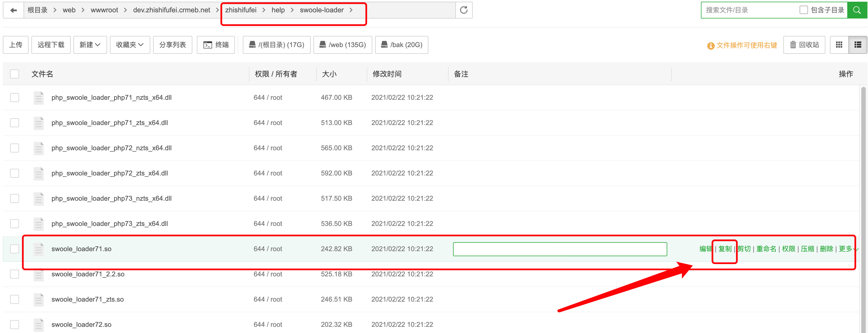Click the orange info icon before 文件操作可使用右键
Screen dimensions: 868x333
tap(711, 45)
